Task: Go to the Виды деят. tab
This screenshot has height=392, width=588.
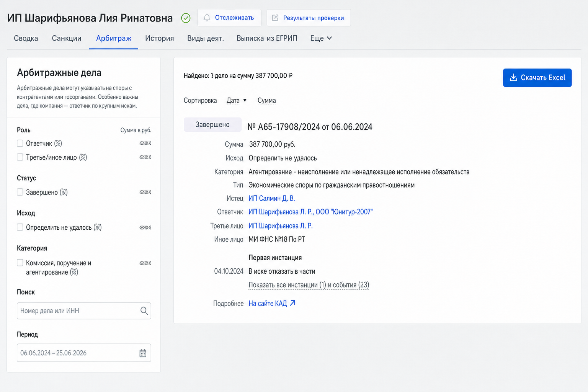Action: coord(206,38)
